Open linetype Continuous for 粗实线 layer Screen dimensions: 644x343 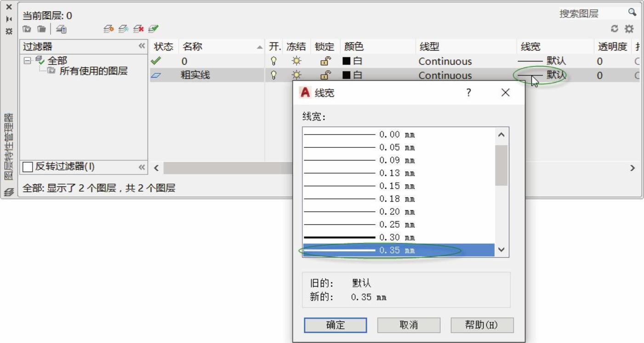coord(445,75)
